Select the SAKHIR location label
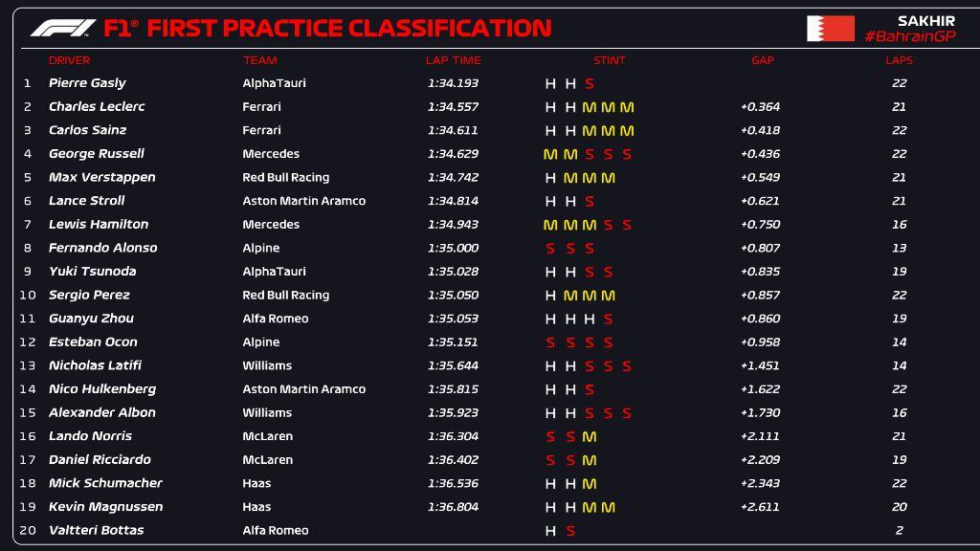 pyautogui.click(x=925, y=20)
